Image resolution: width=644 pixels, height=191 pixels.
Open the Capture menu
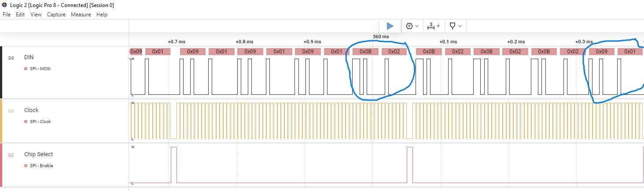pos(56,15)
